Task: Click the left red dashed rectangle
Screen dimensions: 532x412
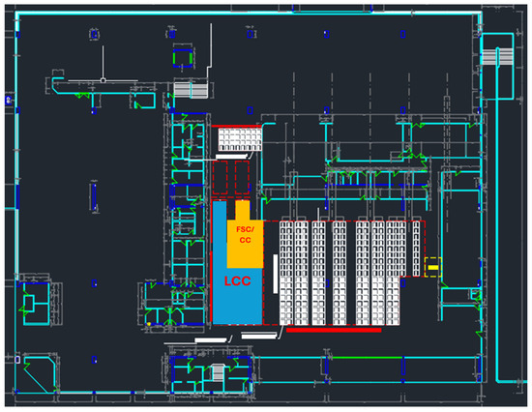Action: pos(220,178)
